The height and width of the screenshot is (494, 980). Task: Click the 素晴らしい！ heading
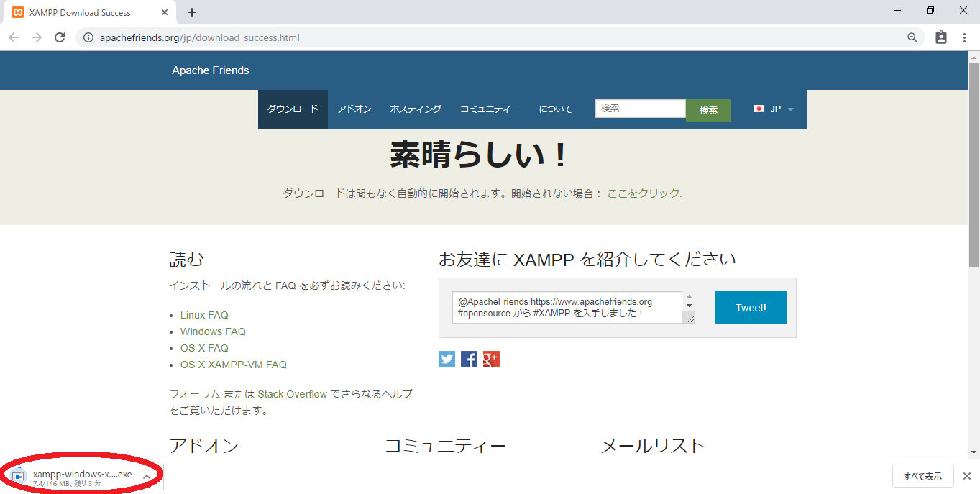coord(479,155)
